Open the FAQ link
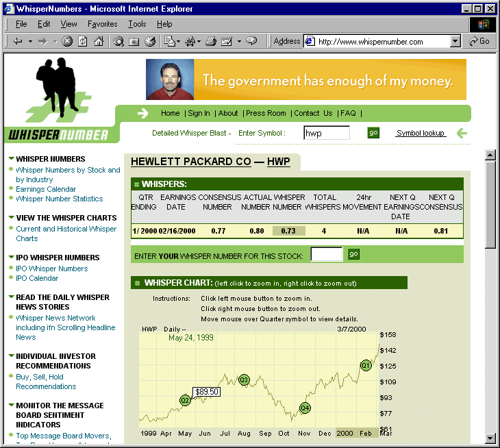500x448 pixels. [348, 113]
